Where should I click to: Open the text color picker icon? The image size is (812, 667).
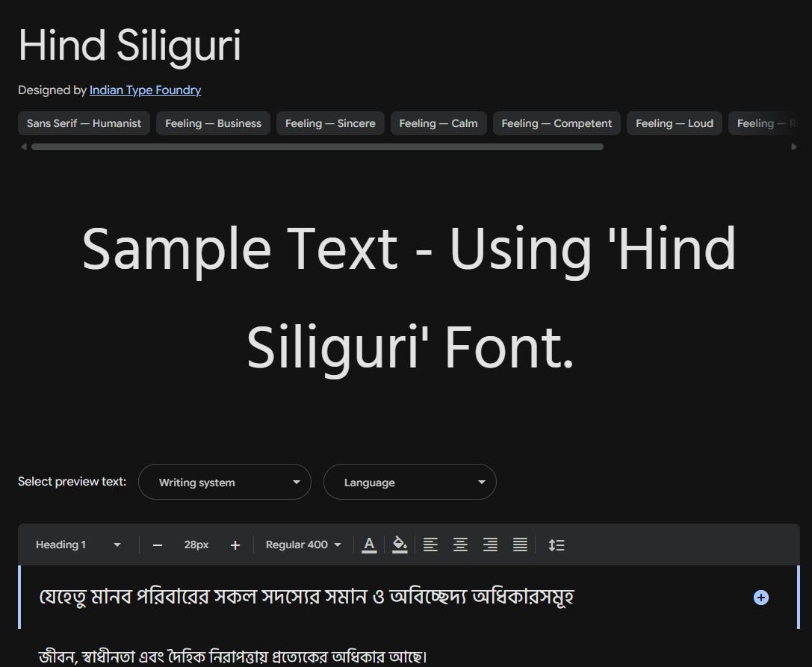[x=369, y=545]
